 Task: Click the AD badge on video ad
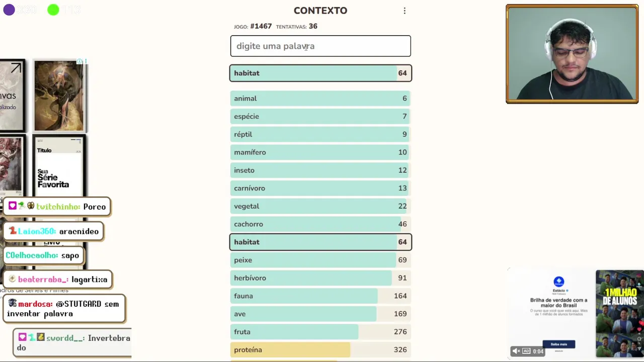[526, 351]
